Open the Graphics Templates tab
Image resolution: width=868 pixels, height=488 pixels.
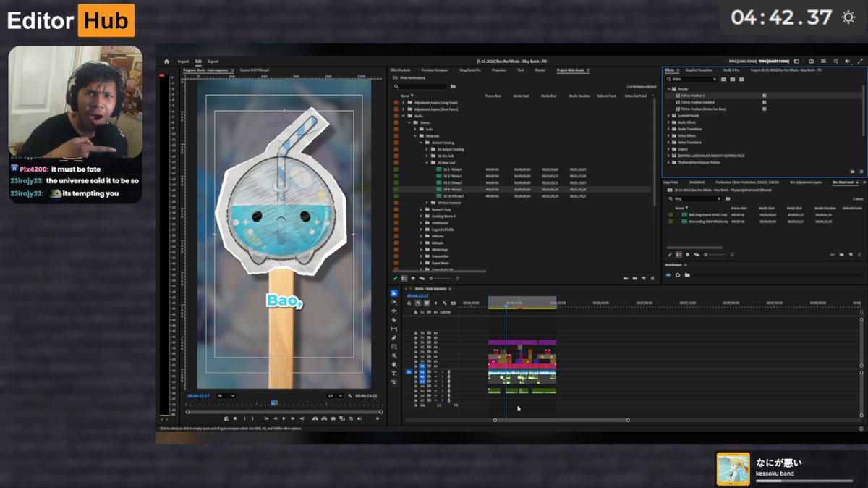[x=699, y=70]
